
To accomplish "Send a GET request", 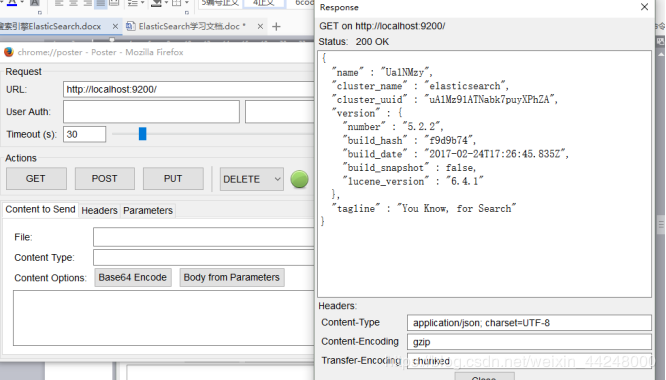I will click(36, 179).
